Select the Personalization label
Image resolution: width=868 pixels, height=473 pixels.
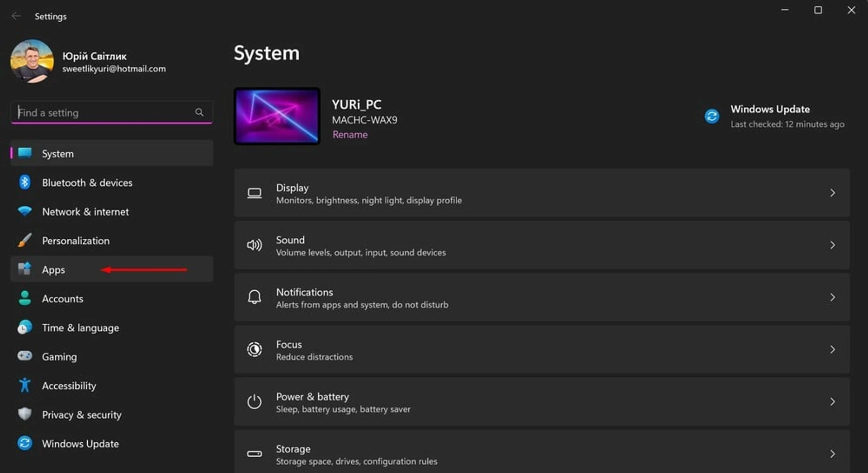75,241
